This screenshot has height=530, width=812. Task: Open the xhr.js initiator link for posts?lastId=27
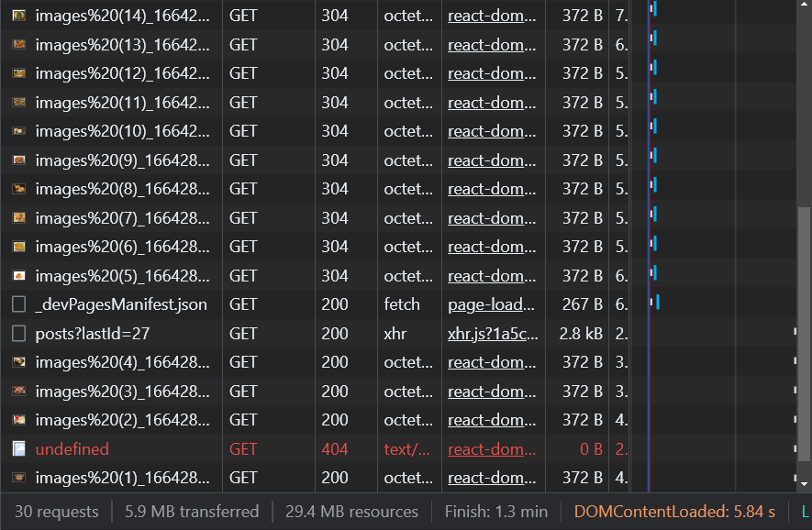pos(492,333)
